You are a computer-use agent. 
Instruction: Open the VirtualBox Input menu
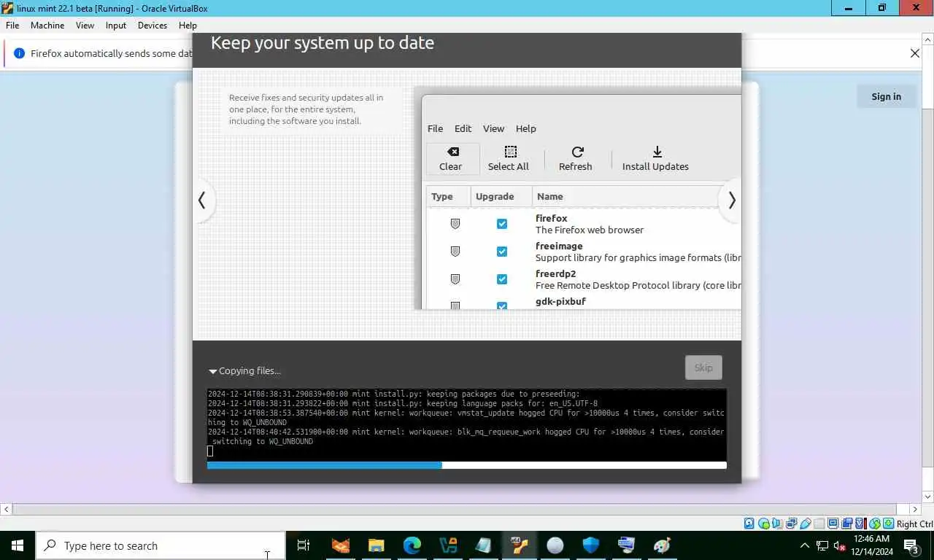116,25
